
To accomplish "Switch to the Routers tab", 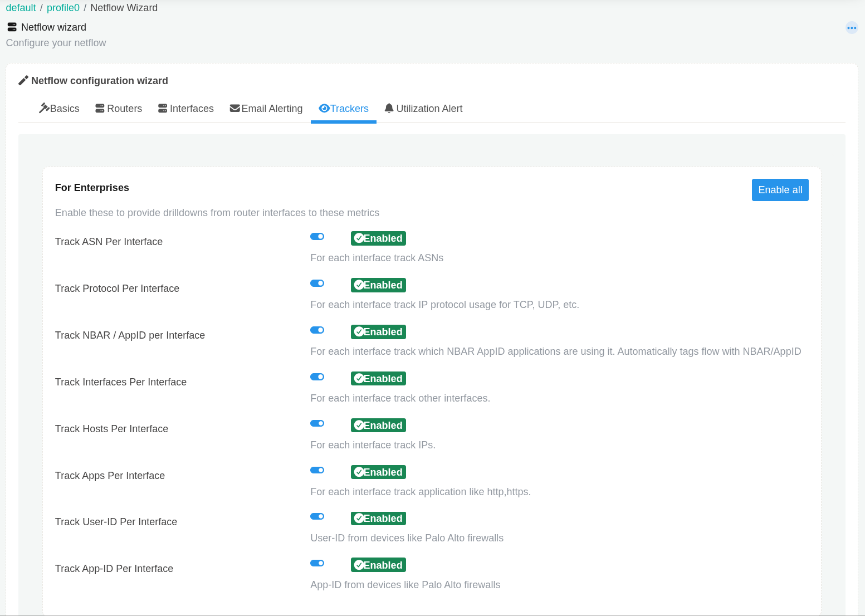I will tap(119, 109).
